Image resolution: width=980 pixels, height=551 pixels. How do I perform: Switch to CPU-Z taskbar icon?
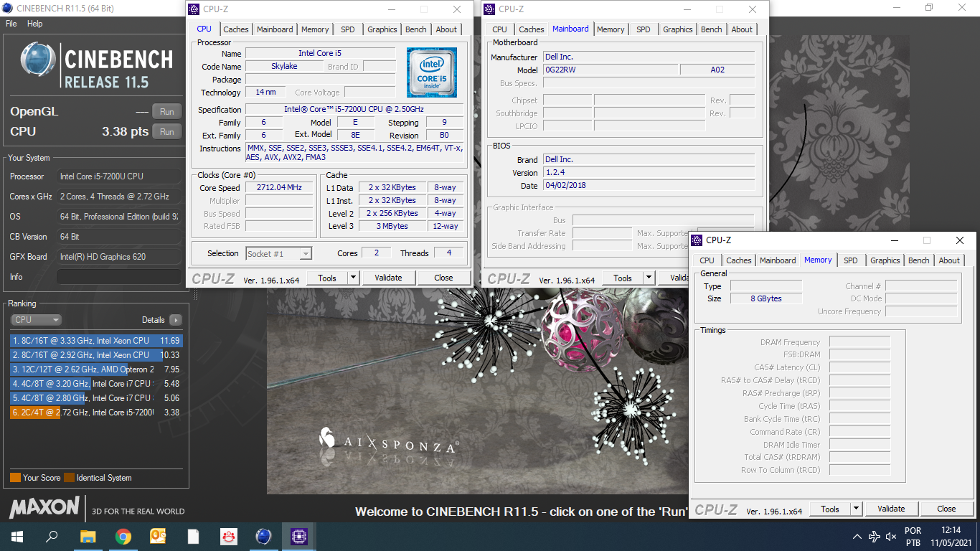pyautogui.click(x=298, y=536)
